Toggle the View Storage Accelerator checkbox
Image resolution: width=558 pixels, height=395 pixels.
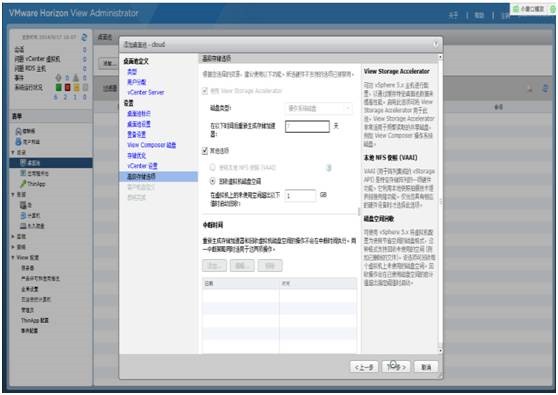coord(205,91)
